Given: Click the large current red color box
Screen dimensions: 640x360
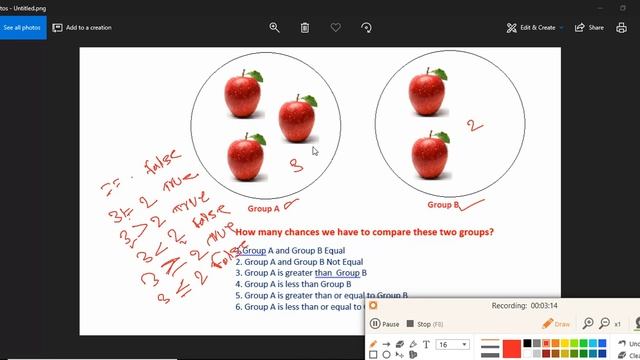Looking at the screenshot, I should [512, 349].
